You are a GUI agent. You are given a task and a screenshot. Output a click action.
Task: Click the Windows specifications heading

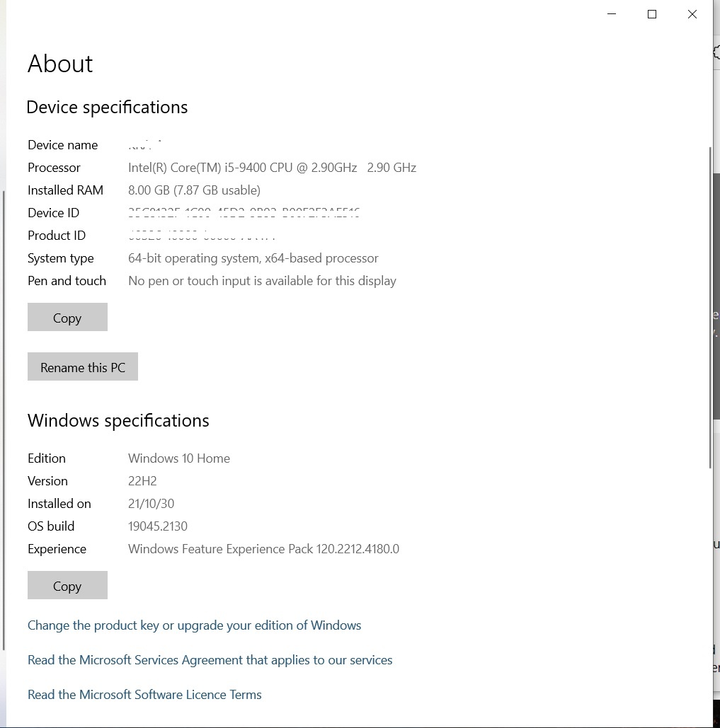point(118,421)
